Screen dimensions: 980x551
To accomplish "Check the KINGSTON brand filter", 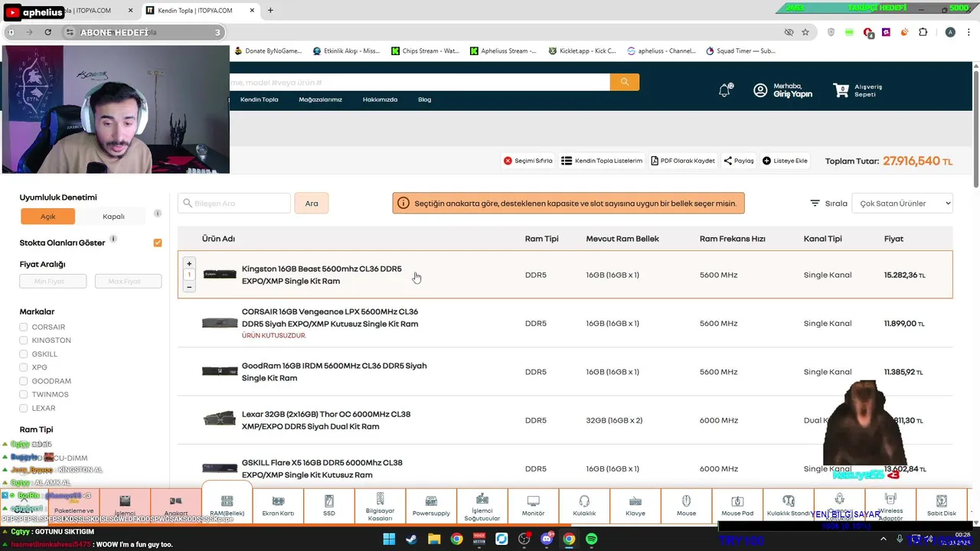I will 24,341.
